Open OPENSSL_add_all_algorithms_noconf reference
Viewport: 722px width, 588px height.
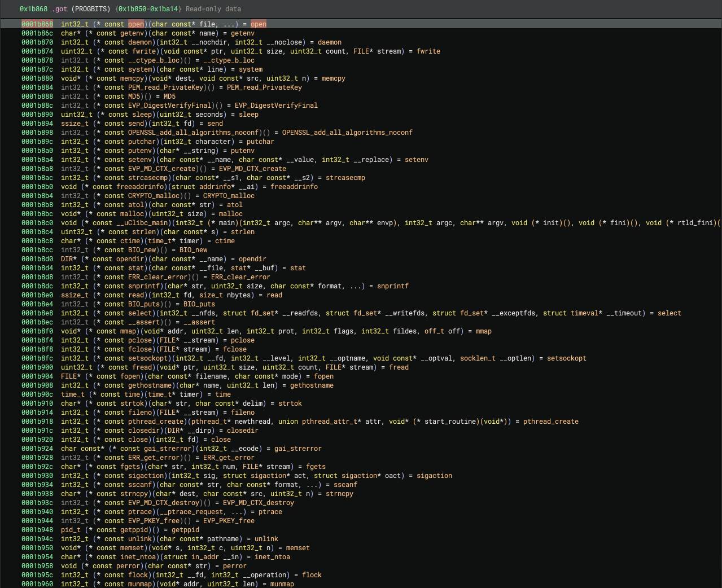[x=347, y=133]
